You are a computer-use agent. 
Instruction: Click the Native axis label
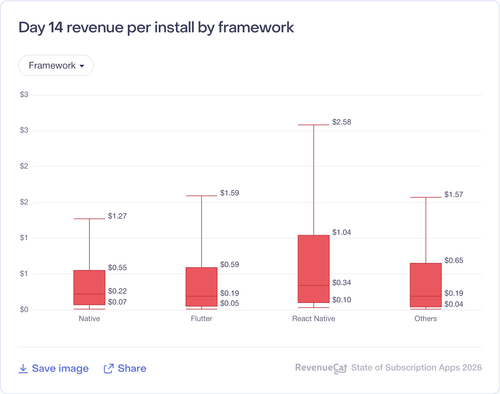pos(89,319)
